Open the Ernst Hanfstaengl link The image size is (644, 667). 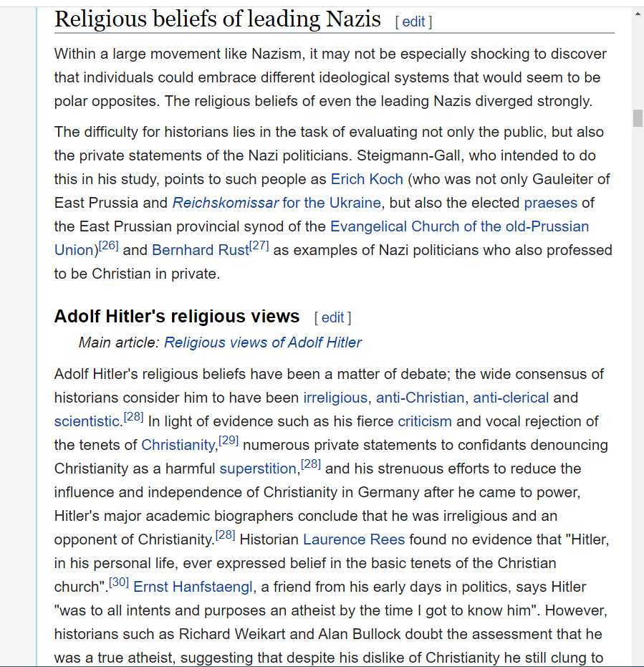[x=193, y=587]
